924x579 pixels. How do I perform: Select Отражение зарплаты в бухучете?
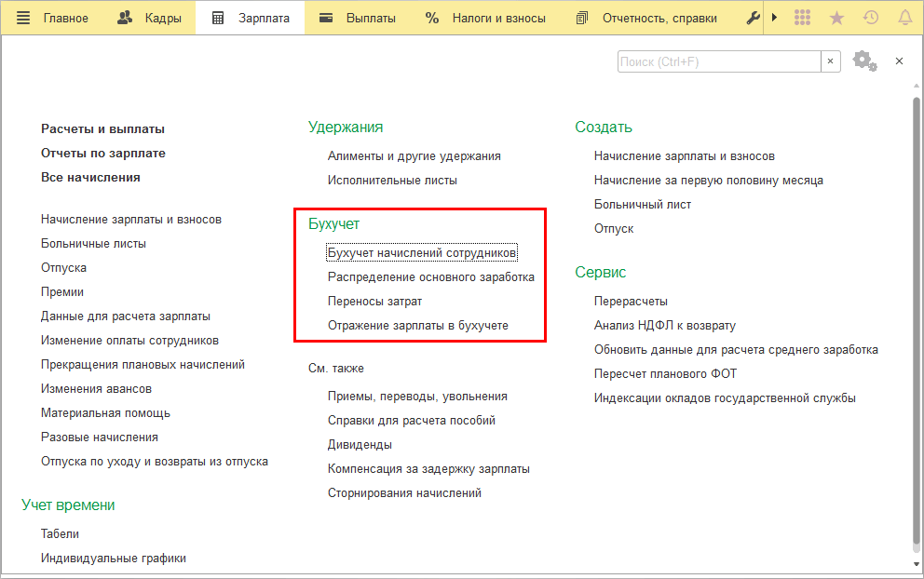click(418, 326)
